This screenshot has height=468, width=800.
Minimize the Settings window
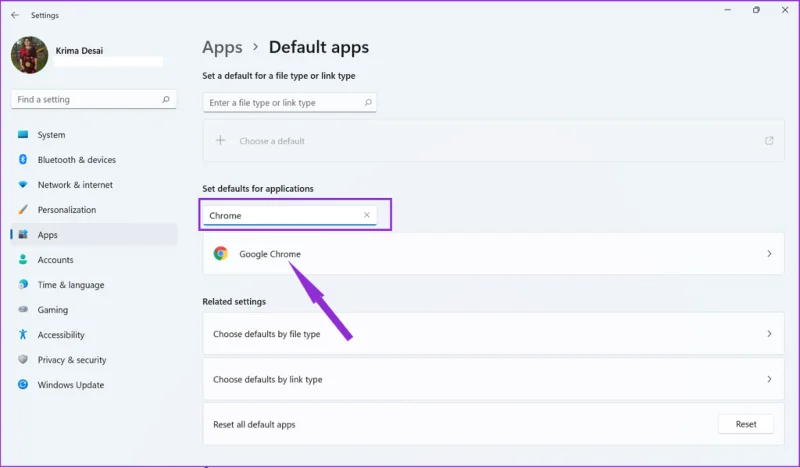[728, 10]
